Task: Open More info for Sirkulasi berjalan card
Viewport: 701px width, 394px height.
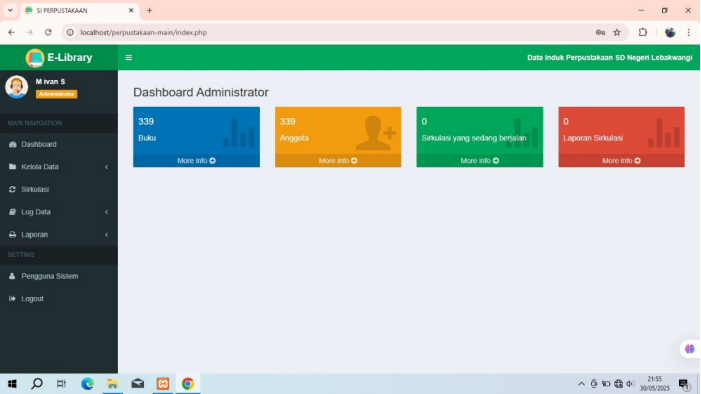Action: pos(480,161)
